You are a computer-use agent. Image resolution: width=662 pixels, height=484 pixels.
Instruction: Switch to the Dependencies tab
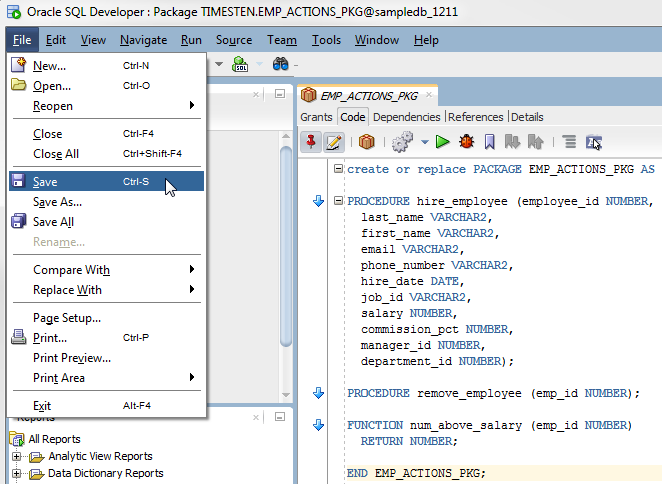(x=407, y=117)
